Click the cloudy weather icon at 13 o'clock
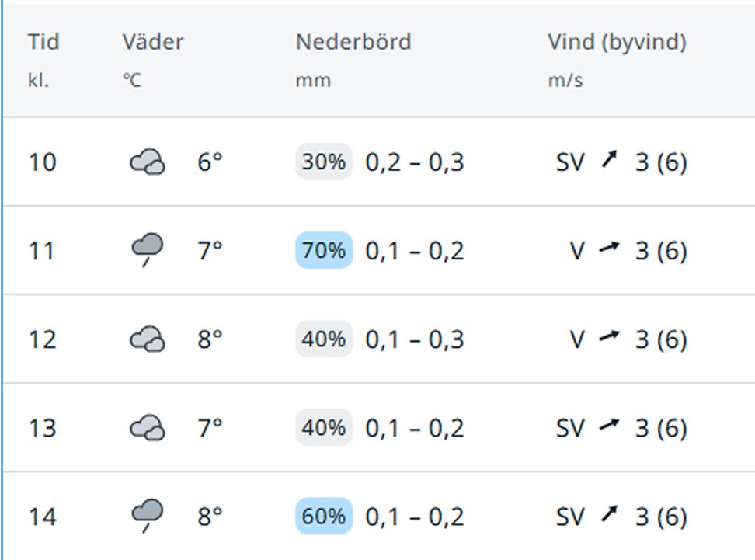Image resolution: width=755 pixels, height=560 pixels. pyautogui.click(x=147, y=428)
